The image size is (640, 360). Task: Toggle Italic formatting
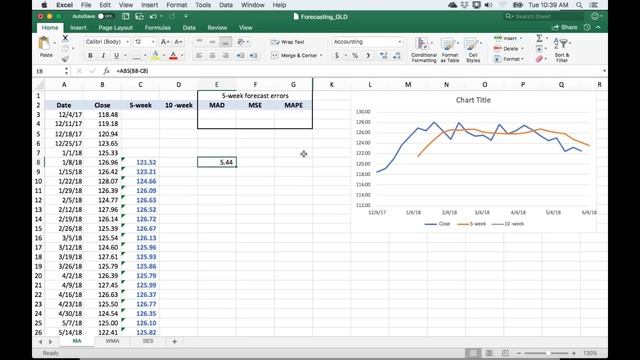103,56
